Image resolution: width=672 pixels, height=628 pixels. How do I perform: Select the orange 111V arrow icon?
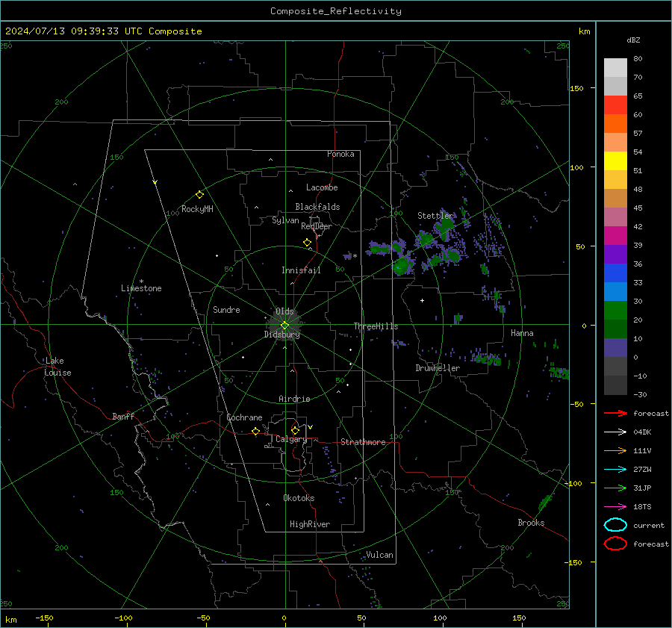[615, 450]
